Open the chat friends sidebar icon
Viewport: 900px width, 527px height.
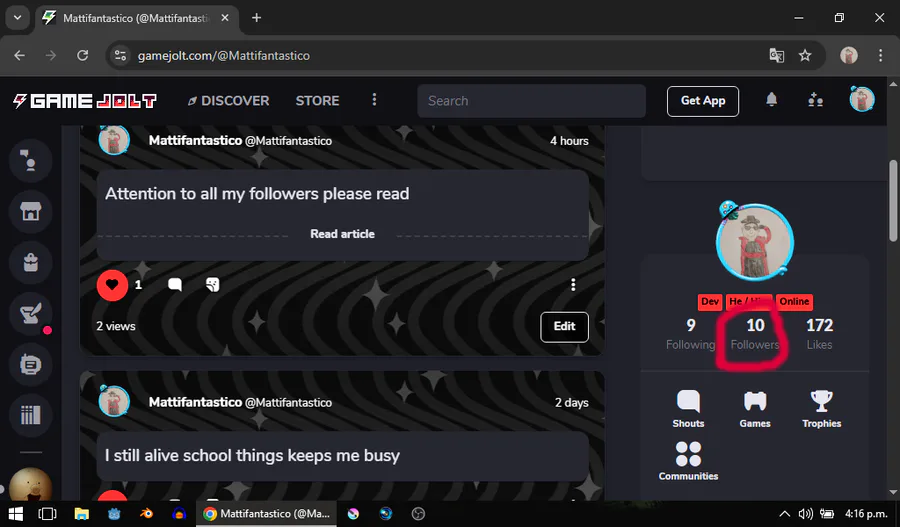(x=31, y=161)
